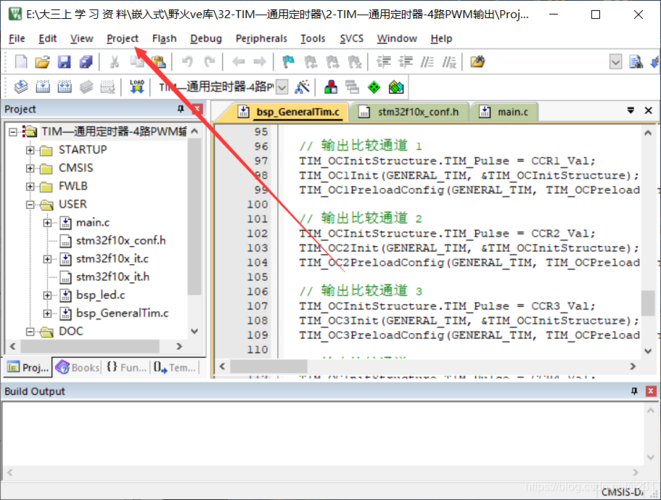Click editor vertical scrollbar thumb
Image resolution: width=661 pixels, height=500 pixels.
click(648, 303)
